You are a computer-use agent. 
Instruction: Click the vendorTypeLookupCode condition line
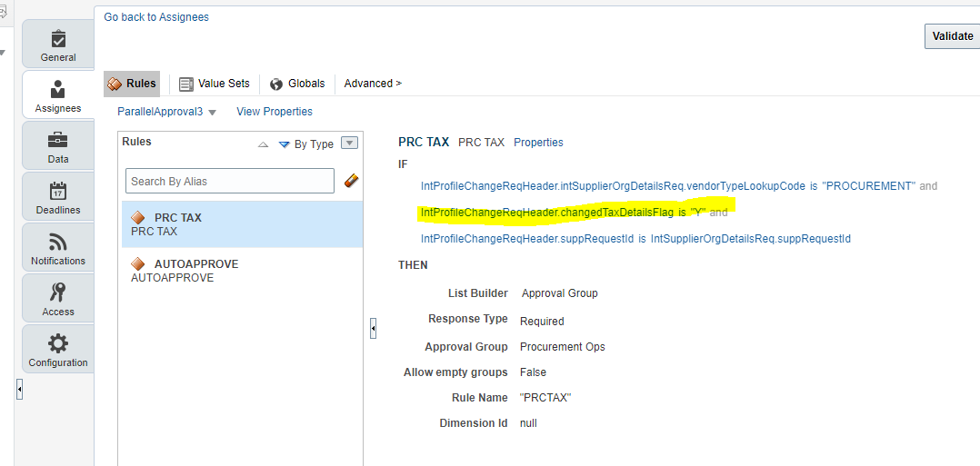point(679,186)
